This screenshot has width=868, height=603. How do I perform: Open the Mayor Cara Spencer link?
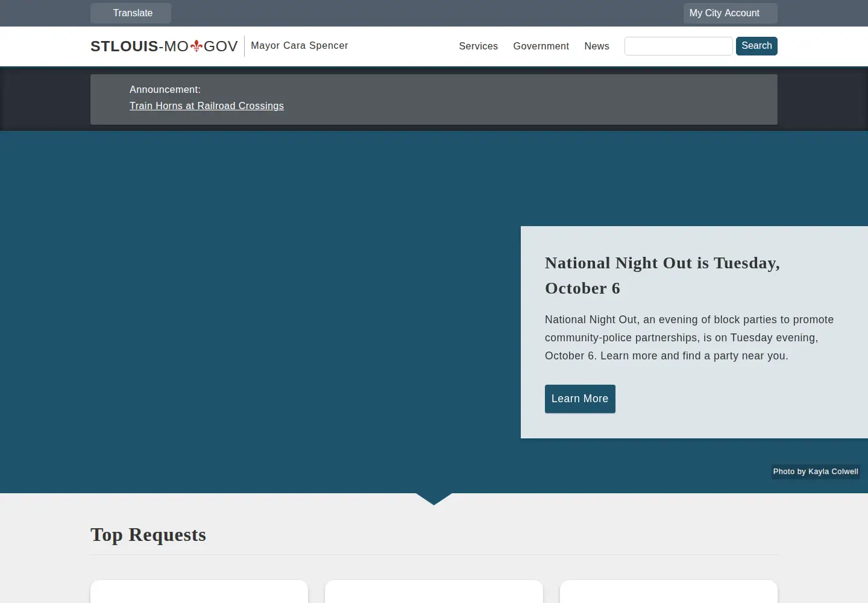(300, 46)
